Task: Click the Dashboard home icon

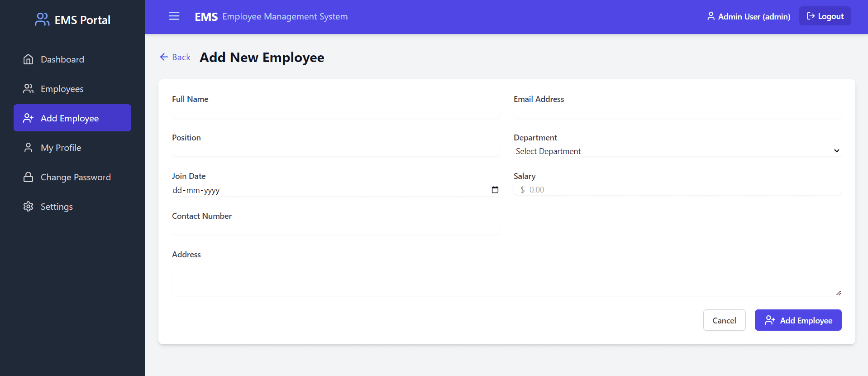Action: coord(29,59)
